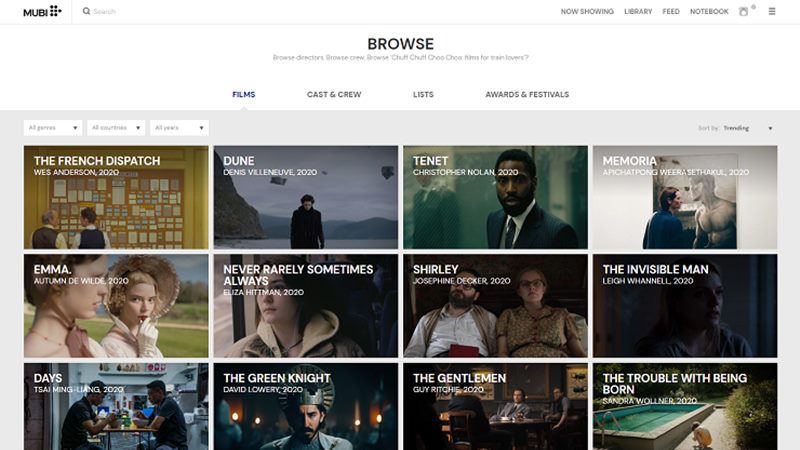Click the MUBI logo
The height and width of the screenshot is (450, 800).
42,11
